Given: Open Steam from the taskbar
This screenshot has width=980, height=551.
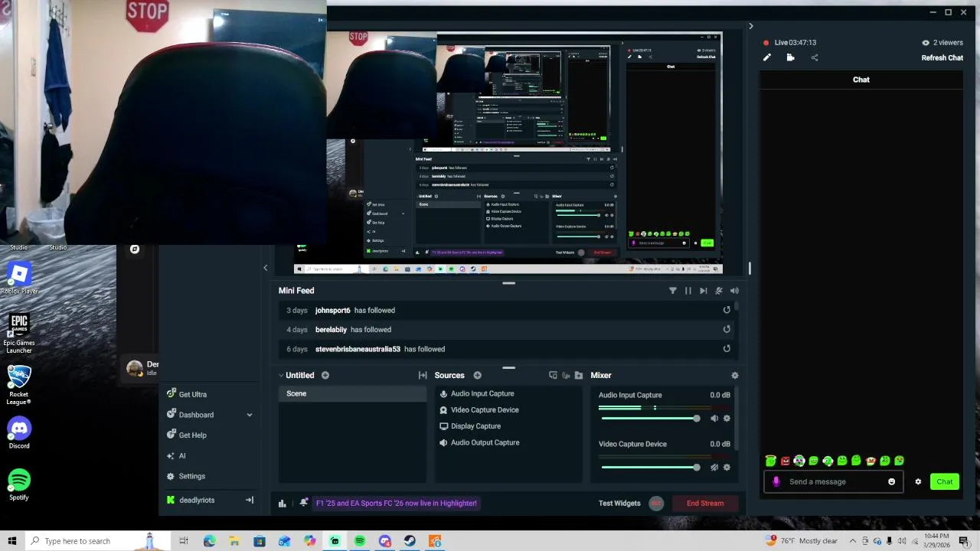Looking at the screenshot, I should point(410,541).
